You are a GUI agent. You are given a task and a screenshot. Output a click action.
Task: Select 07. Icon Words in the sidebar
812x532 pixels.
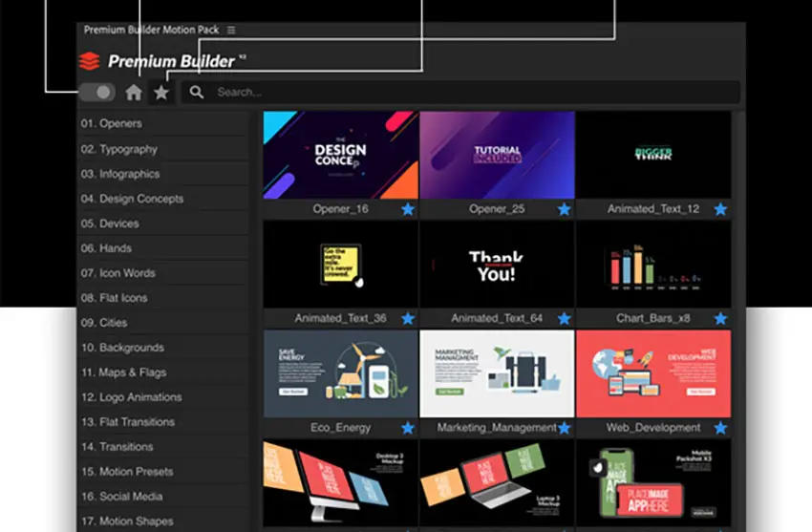click(x=162, y=273)
